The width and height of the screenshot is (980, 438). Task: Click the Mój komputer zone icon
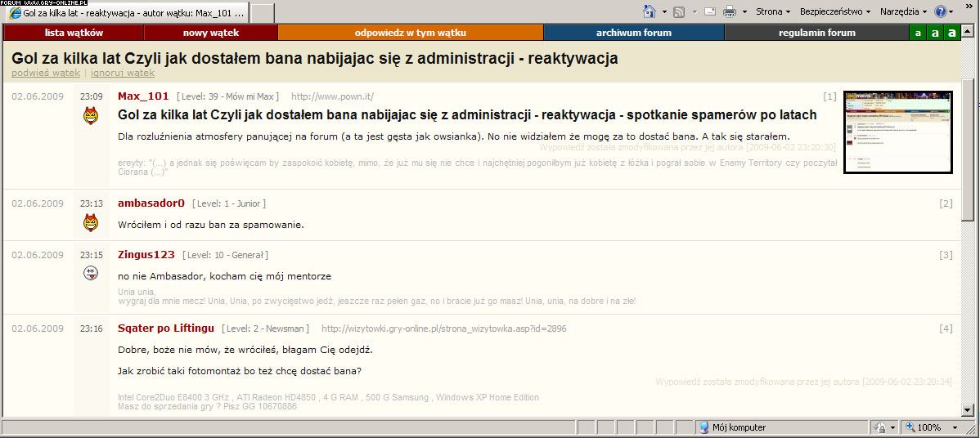tap(704, 427)
